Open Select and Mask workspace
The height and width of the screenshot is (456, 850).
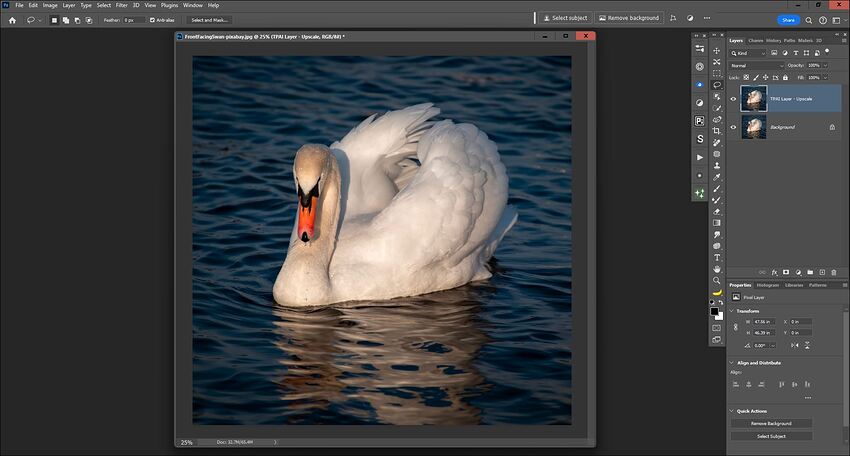[210, 20]
